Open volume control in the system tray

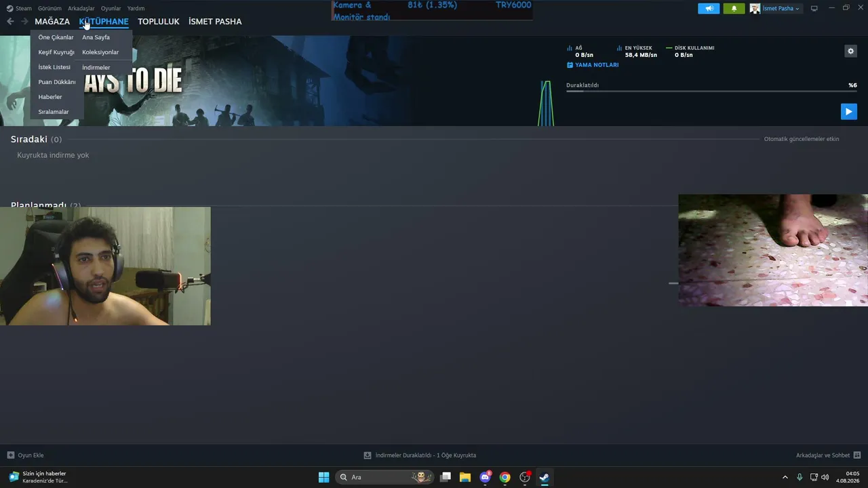coord(825,477)
